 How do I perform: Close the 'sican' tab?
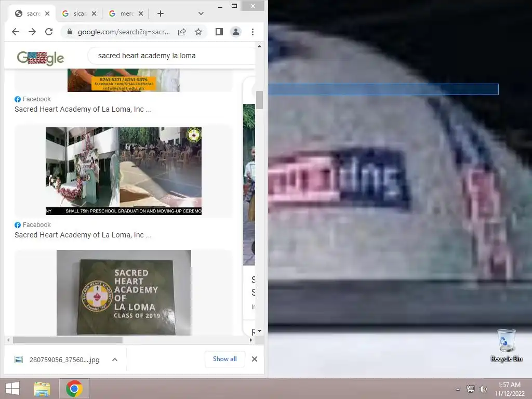click(94, 14)
